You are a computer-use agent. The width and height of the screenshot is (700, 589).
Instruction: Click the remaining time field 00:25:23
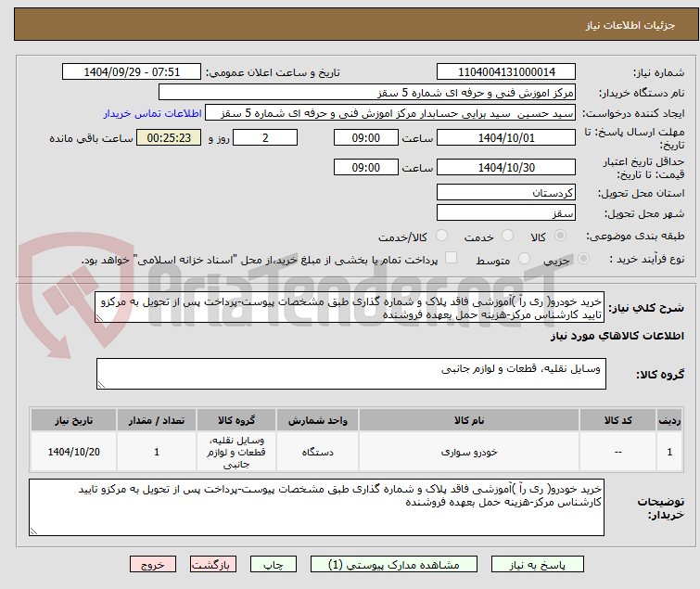click(169, 137)
